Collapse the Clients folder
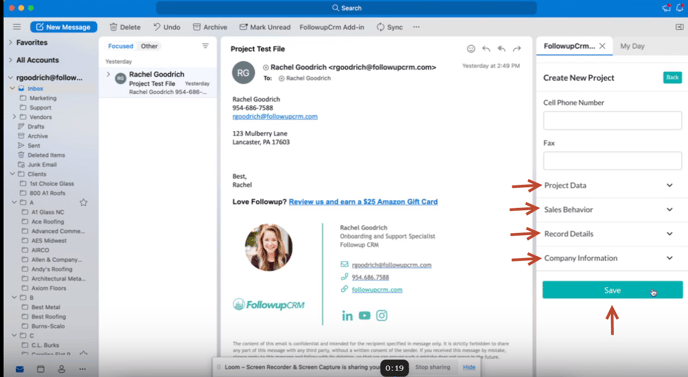The image size is (688, 377). (x=12, y=174)
